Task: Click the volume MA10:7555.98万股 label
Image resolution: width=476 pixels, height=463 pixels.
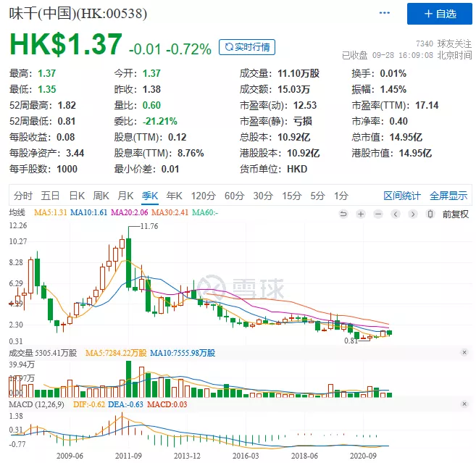Action: tap(183, 353)
